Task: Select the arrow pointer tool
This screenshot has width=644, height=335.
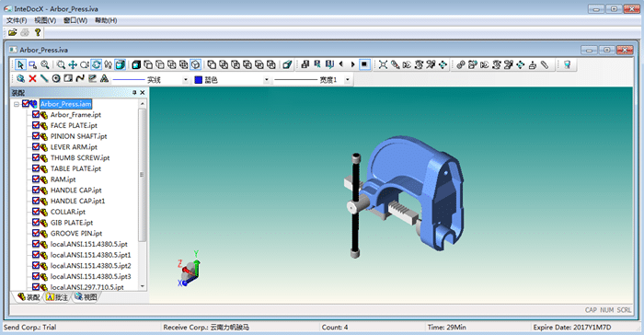Action: tap(20, 65)
